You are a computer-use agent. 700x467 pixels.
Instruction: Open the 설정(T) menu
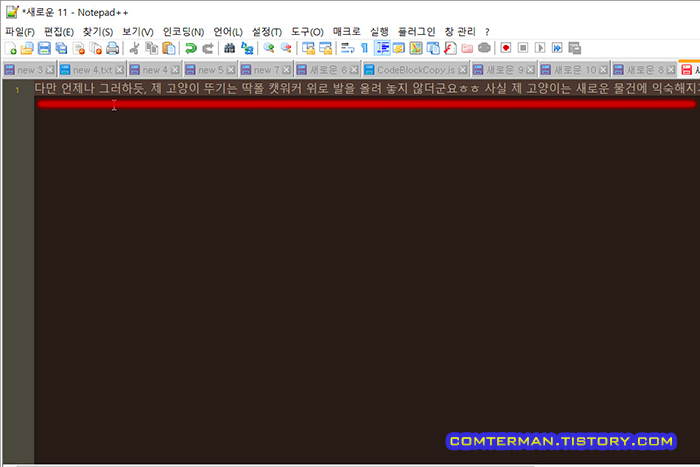pyautogui.click(x=267, y=32)
